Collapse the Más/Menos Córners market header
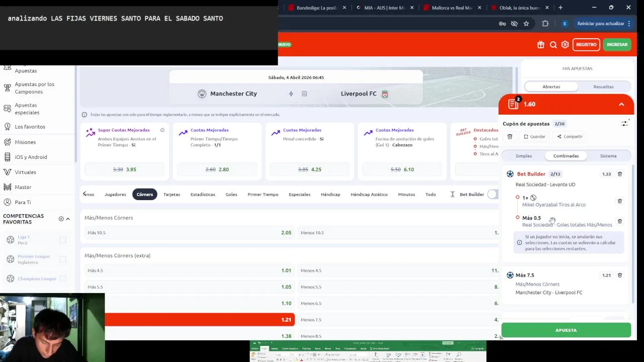Screen dimensions: 644x362 tap(109, 218)
